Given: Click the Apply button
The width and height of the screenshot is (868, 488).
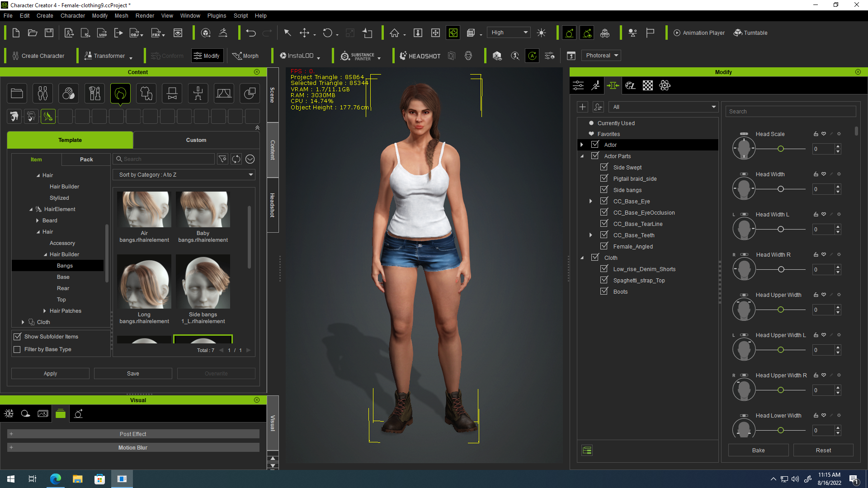Looking at the screenshot, I should pyautogui.click(x=50, y=374).
